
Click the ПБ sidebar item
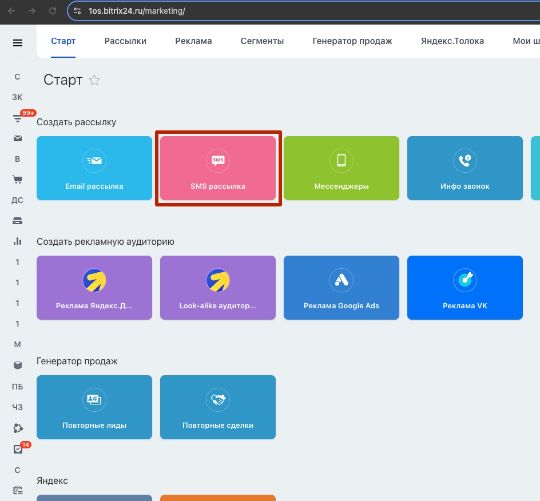[18, 387]
